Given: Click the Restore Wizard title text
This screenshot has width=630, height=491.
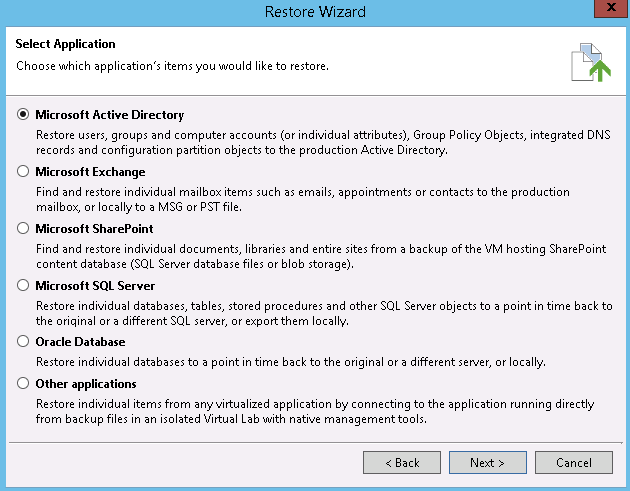Looking at the screenshot, I should click(315, 12).
